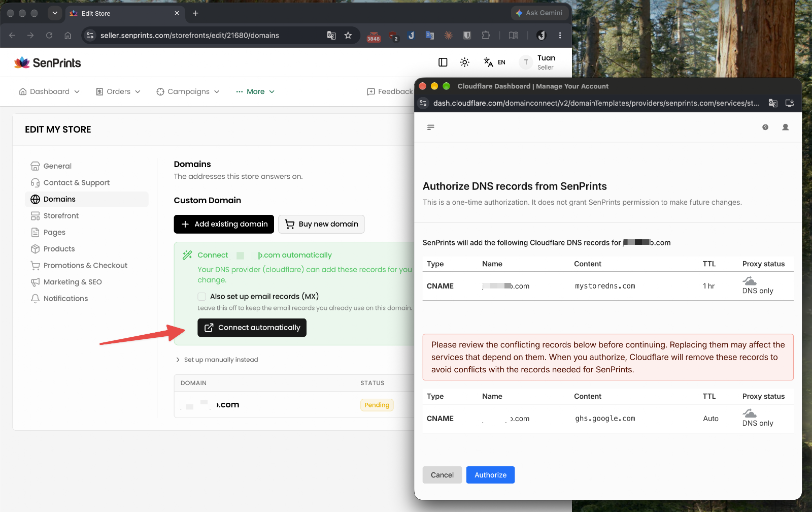
Task: Open the Tuan Seller account menu
Action: point(538,62)
